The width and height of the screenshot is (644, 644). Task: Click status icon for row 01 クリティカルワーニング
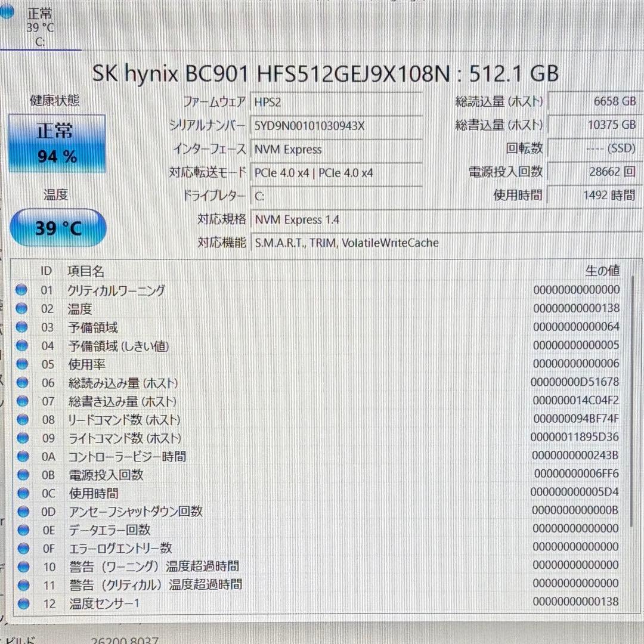coord(21,290)
